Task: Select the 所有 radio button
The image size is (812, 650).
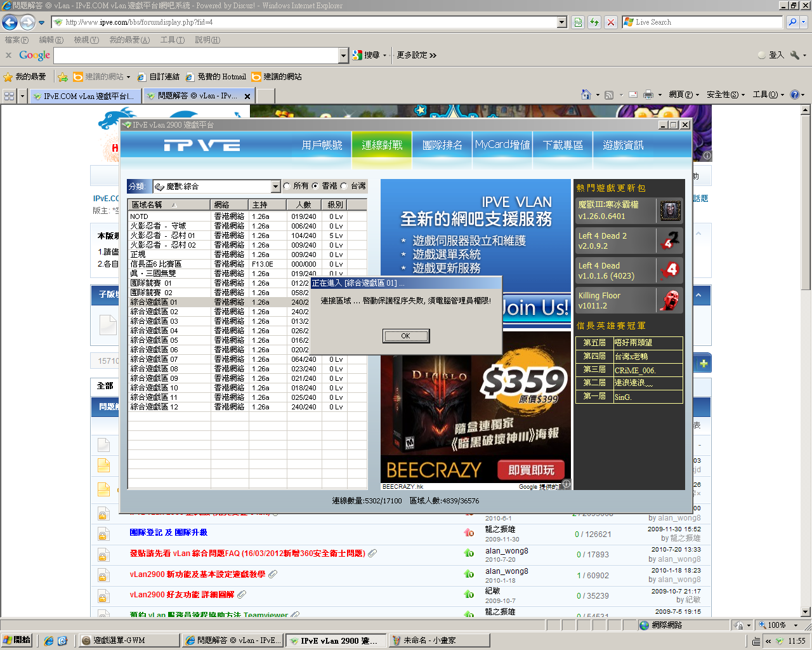Action: (x=287, y=186)
